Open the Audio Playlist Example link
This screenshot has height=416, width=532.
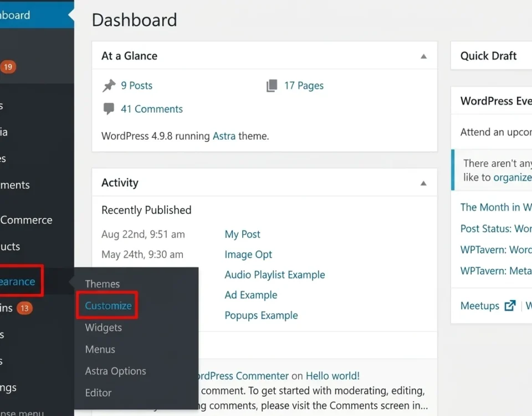(x=274, y=275)
